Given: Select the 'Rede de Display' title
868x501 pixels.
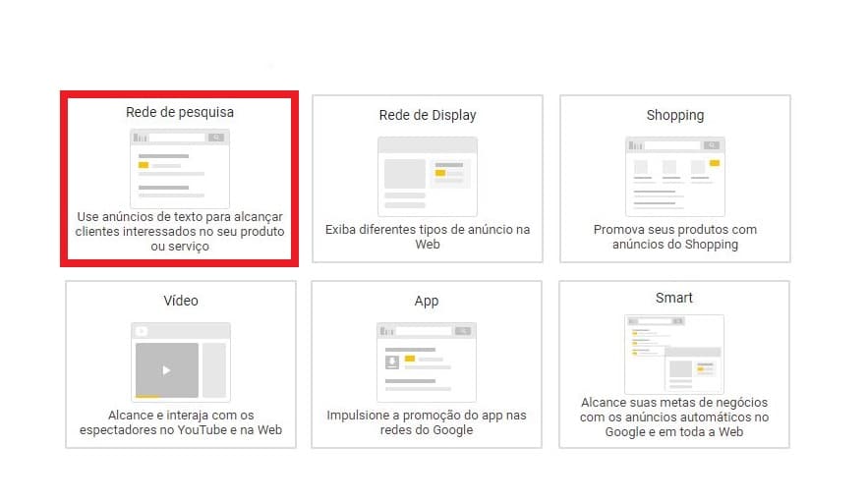Looking at the screenshot, I should coord(428,115).
